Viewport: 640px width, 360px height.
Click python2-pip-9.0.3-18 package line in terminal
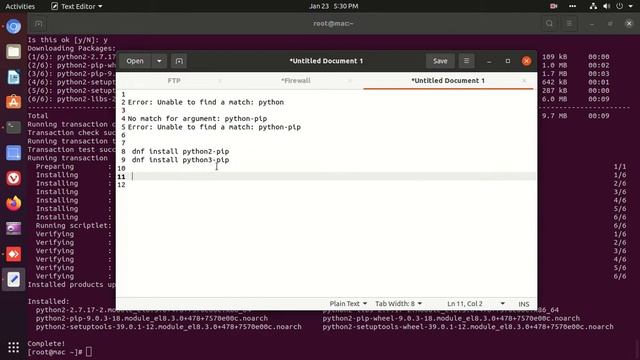click(x=152, y=318)
